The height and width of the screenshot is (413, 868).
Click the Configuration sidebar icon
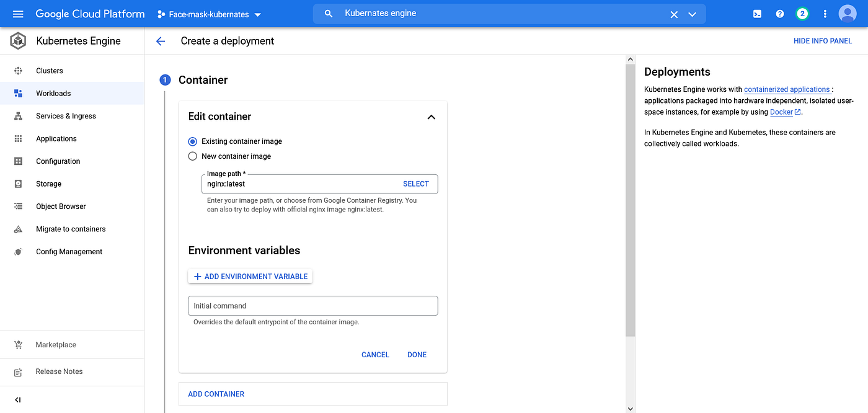18,161
